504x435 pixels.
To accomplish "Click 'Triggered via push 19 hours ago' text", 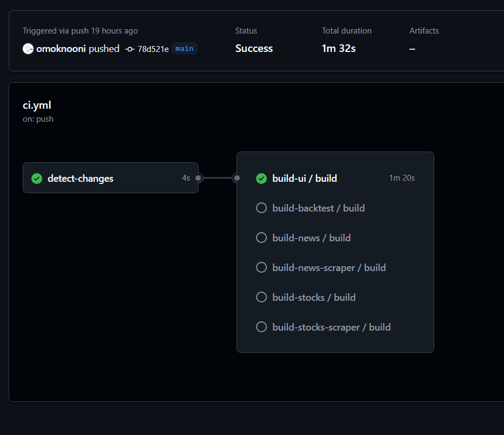I will (x=80, y=31).
